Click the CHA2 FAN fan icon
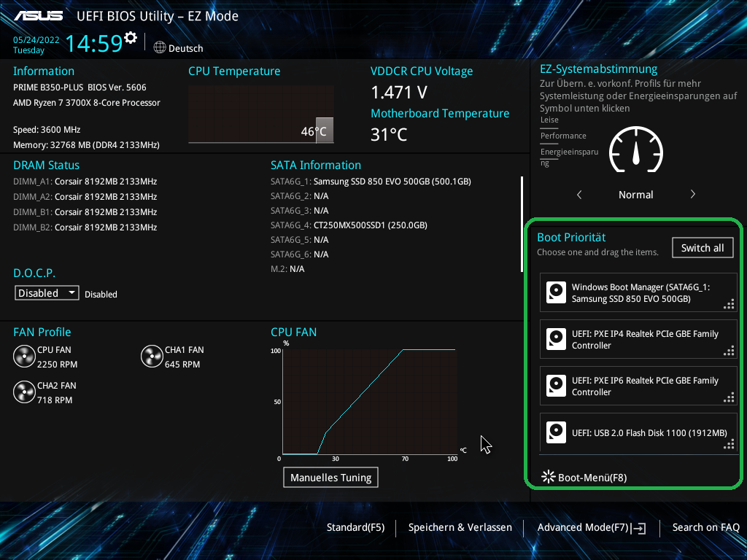Screen dimensions: 747x560 point(24,392)
